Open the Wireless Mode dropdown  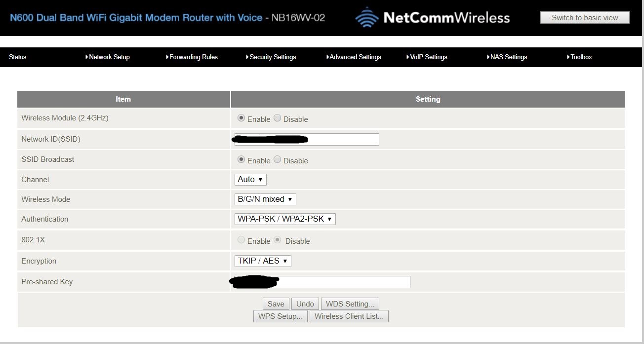[265, 199]
